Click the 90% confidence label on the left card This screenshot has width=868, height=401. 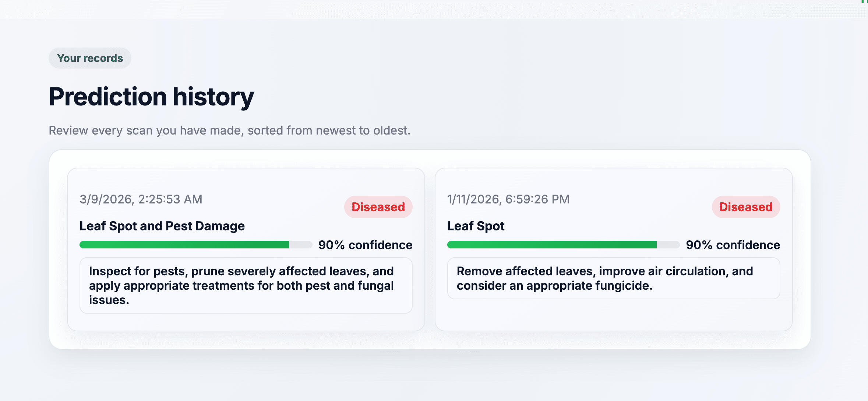click(x=366, y=245)
